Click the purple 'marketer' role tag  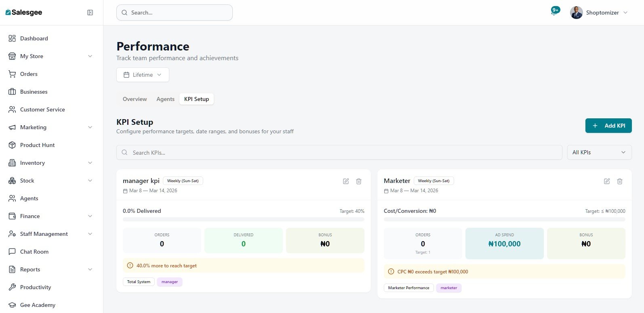449,288
